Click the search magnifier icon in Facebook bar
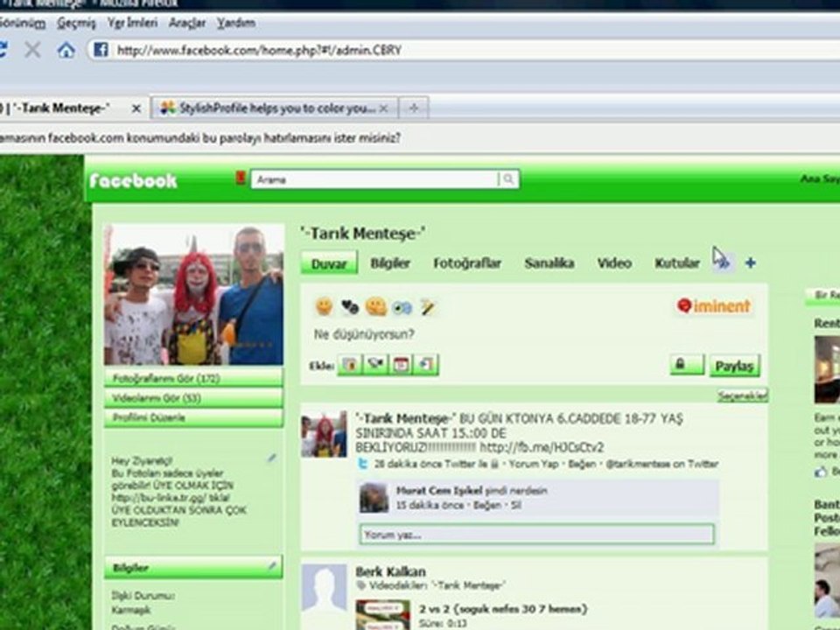The height and width of the screenshot is (630, 840). [x=507, y=178]
